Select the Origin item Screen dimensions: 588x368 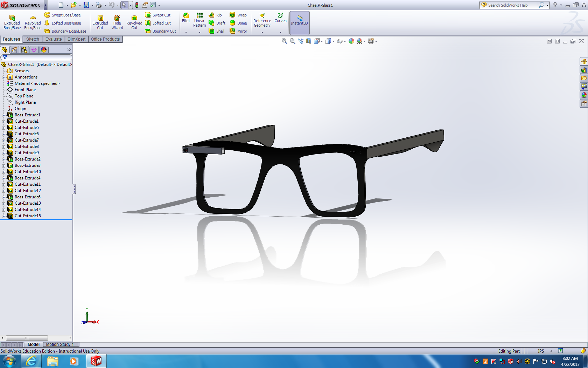(20, 109)
